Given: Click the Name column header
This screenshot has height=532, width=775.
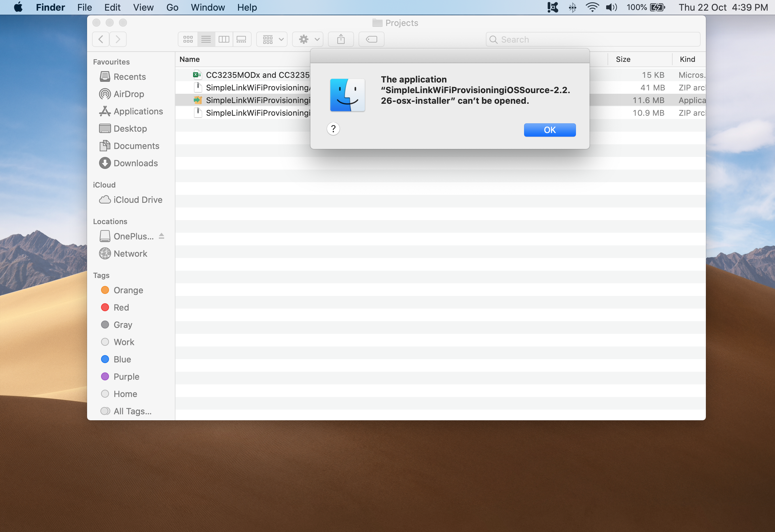Looking at the screenshot, I should pos(189,60).
